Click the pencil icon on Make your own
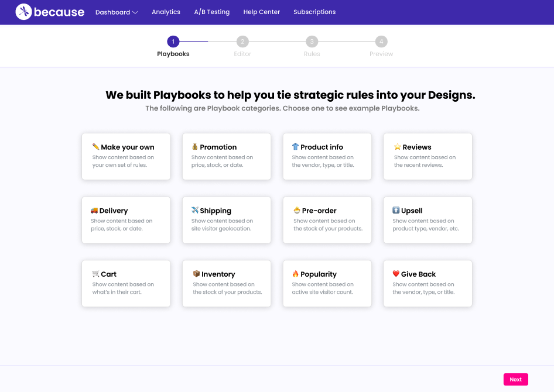554x392 pixels. [95, 146]
